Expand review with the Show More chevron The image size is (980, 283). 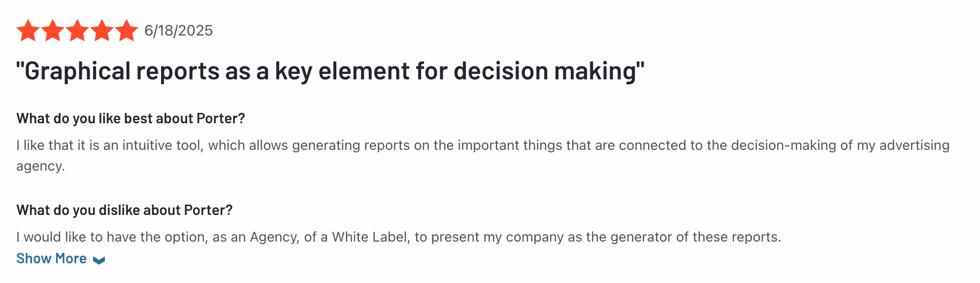coord(99,260)
